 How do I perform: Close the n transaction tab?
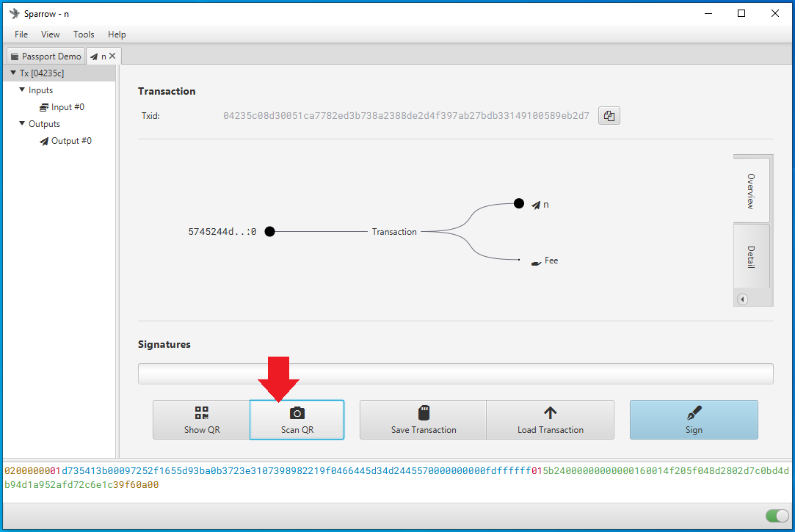point(112,56)
